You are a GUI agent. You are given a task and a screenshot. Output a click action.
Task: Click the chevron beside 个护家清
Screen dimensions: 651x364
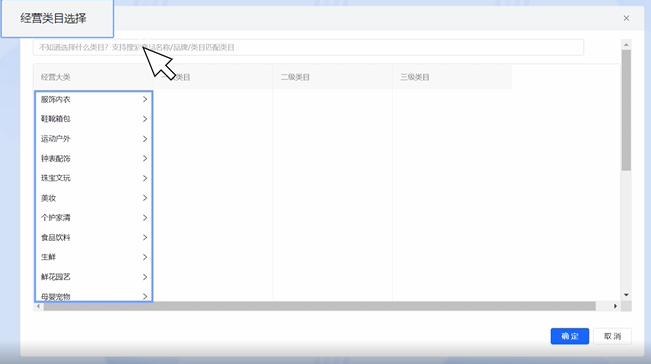(145, 217)
